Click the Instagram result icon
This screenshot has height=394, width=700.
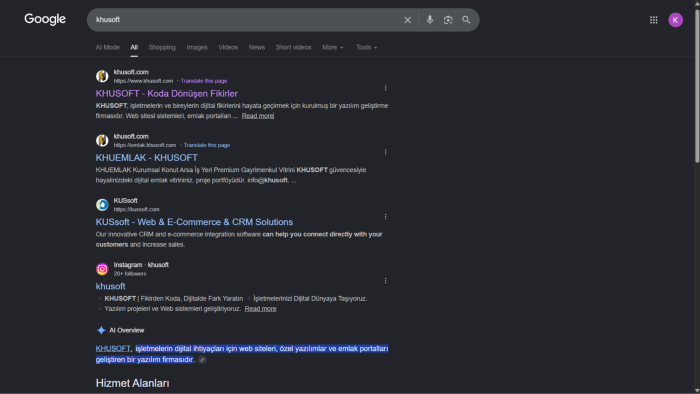tap(102, 269)
